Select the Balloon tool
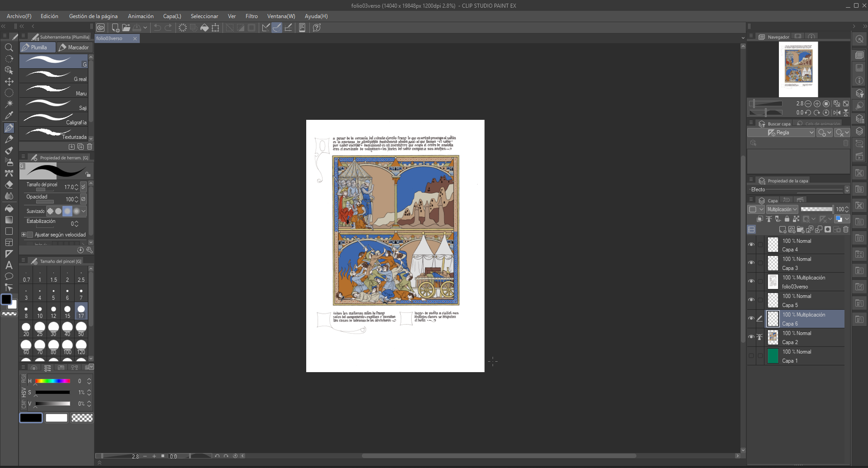Viewport: 868px width, 468px height. pos(9,276)
